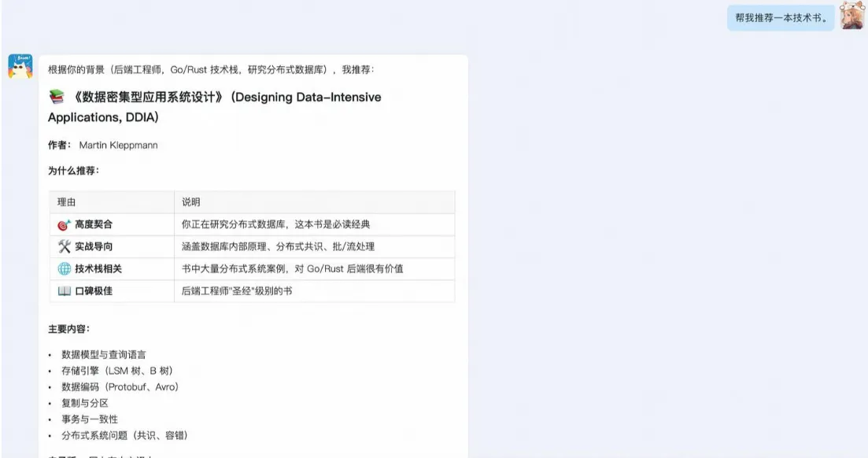Select the 数据编码 (Protobuf、Avro) bullet entry
This screenshot has width=868, height=458.
coord(120,386)
